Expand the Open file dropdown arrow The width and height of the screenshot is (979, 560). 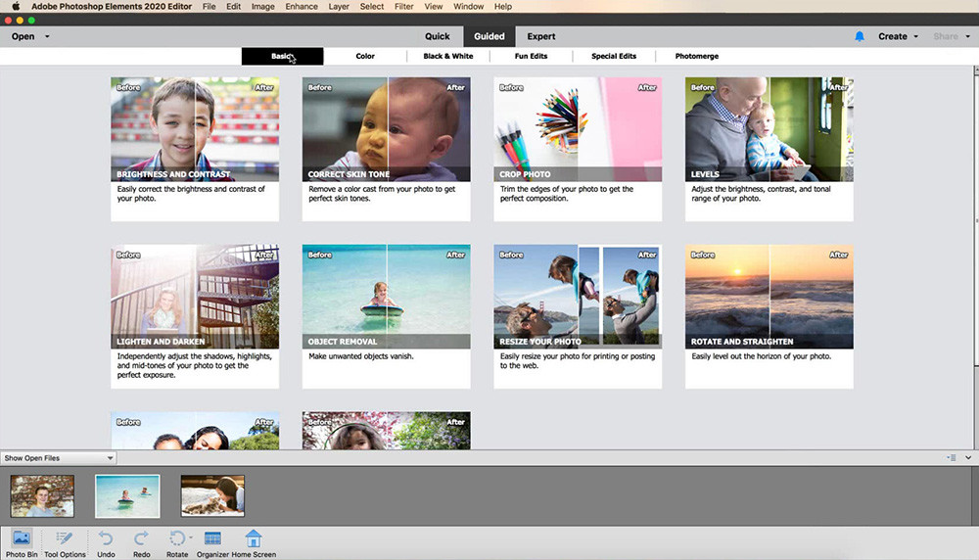pos(47,37)
